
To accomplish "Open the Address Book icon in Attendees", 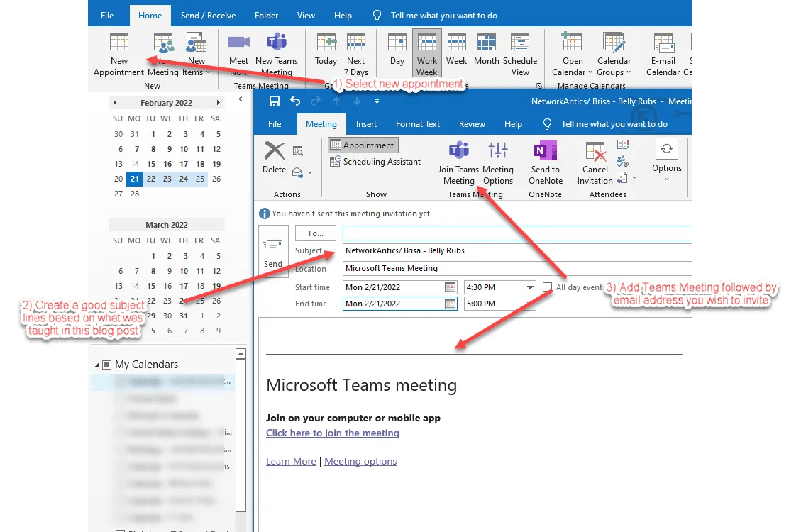I will [623, 145].
